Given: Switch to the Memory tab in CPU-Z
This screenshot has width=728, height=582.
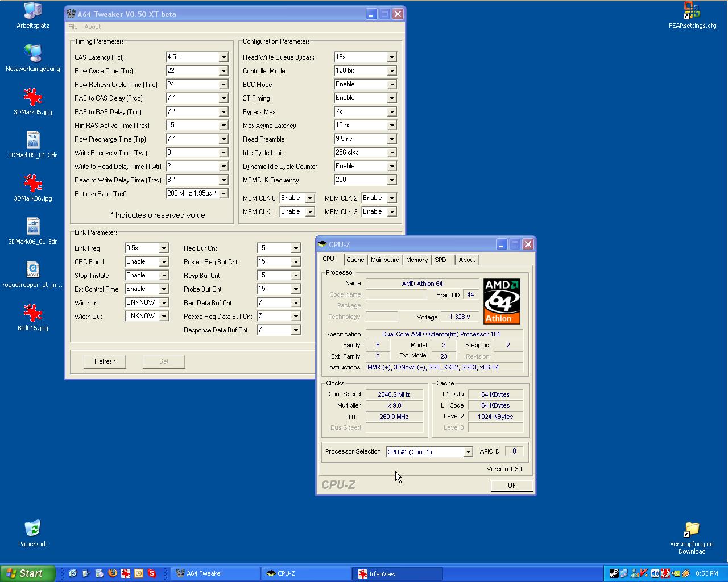Looking at the screenshot, I should coord(416,260).
